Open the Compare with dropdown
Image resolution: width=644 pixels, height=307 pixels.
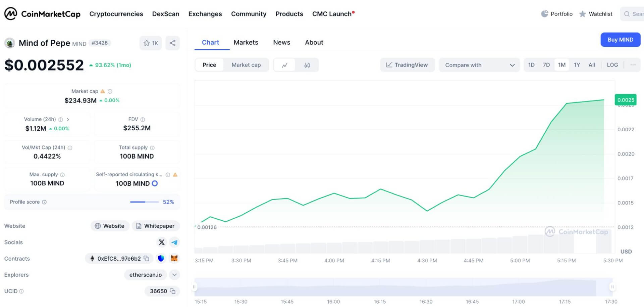[x=479, y=65]
